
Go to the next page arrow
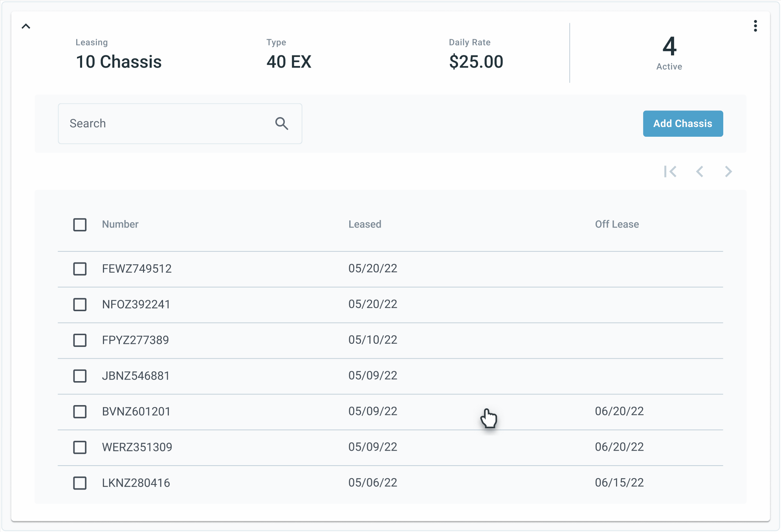pos(728,172)
